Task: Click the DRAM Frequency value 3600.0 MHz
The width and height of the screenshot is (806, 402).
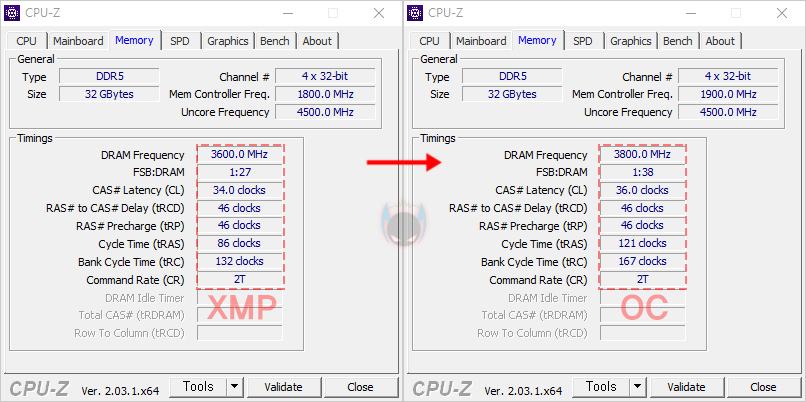Action: pos(240,154)
